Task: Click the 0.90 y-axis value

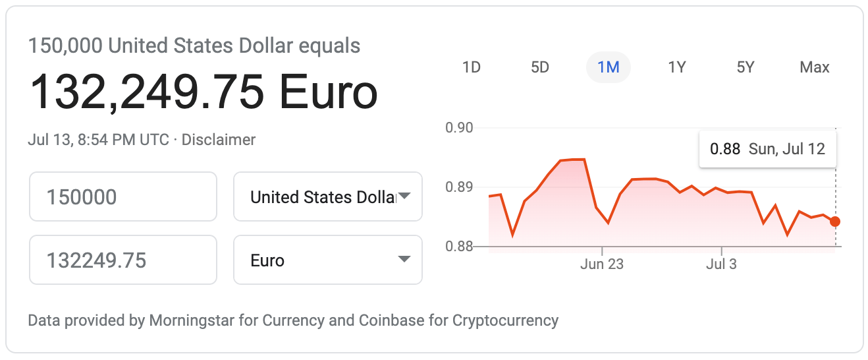Action: point(460,127)
